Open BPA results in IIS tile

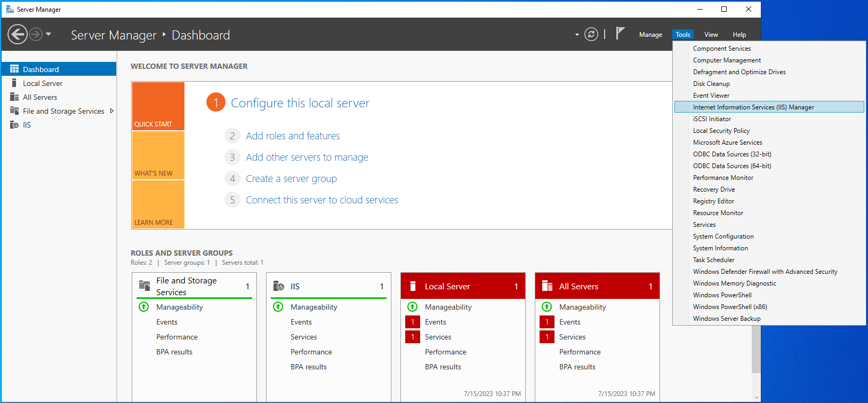tap(309, 367)
